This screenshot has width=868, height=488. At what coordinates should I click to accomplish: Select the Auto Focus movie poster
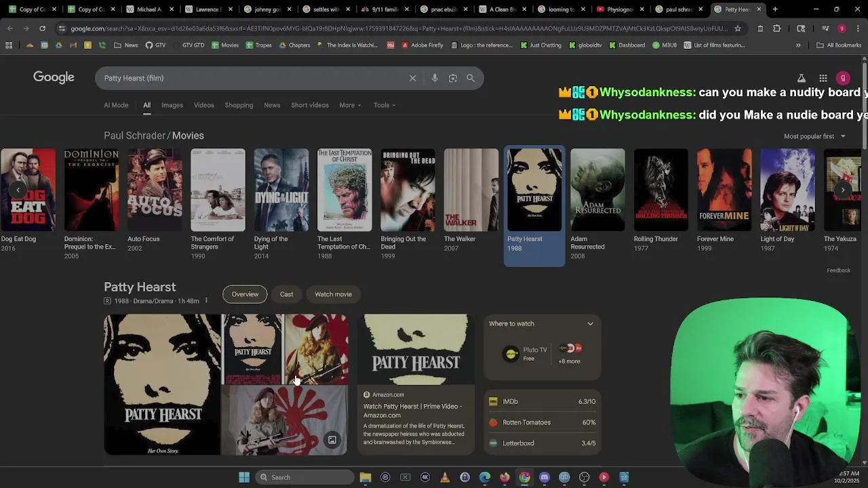tap(155, 190)
